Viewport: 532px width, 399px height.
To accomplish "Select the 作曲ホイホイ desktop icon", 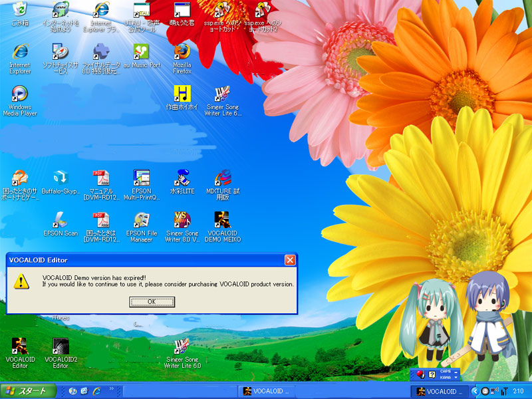I will point(182,98).
